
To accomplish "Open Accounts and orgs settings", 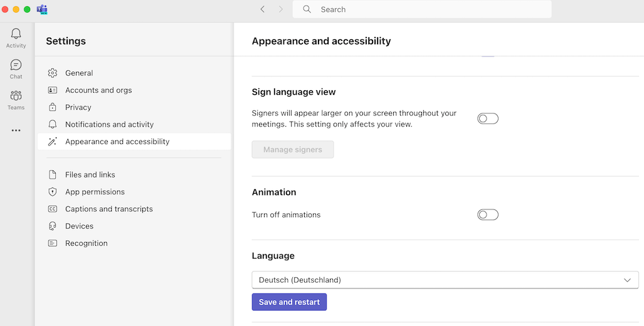I will pyautogui.click(x=98, y=90).
